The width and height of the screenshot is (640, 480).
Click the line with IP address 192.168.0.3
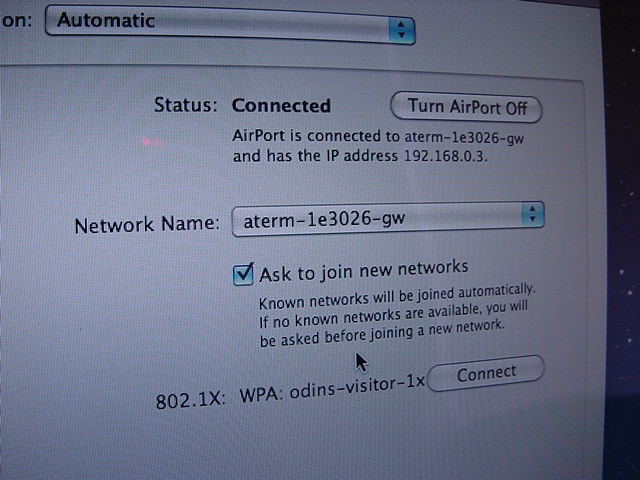[360, 156]
